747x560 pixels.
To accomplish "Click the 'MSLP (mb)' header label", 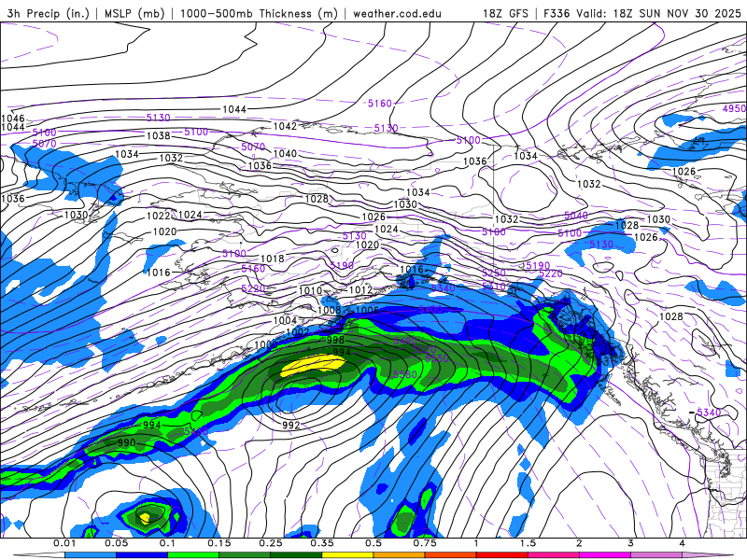I will [133, 13].
